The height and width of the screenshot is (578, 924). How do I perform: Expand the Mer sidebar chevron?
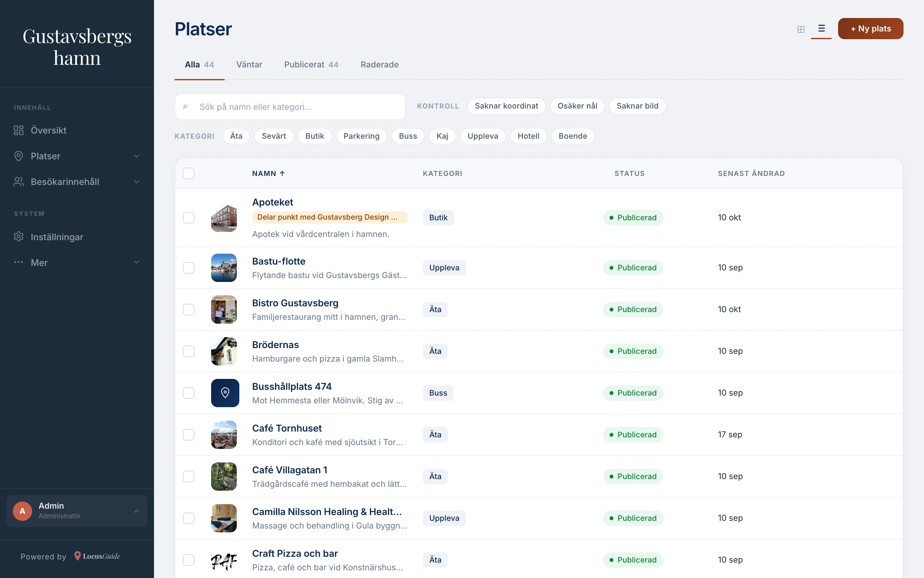tap(137, 262)
